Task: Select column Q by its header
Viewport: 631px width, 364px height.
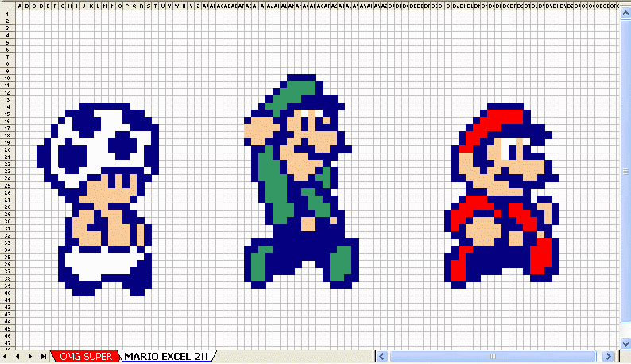Action: [x=134, y=6]
